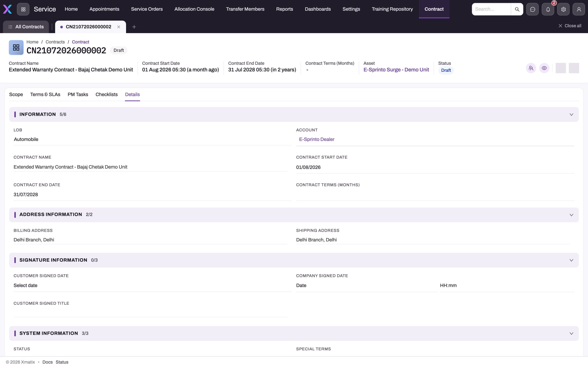Click the Draft status value in header

click(446, 70)
